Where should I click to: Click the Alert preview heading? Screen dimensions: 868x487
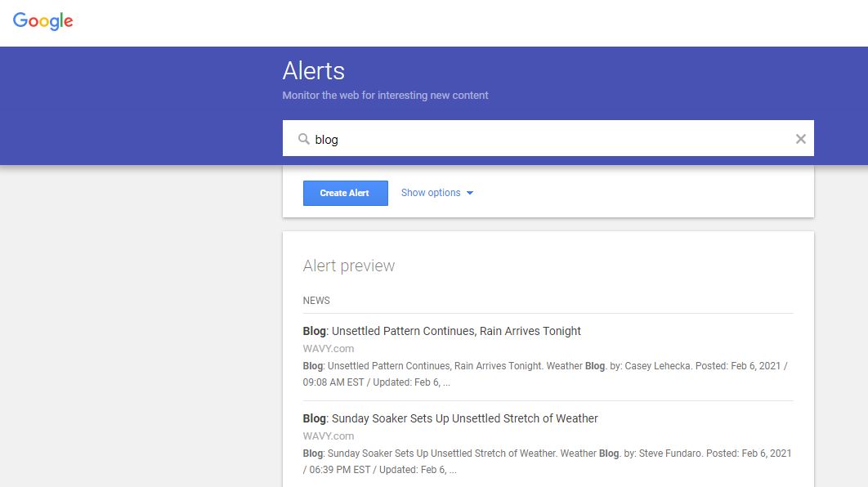point(349,266)
